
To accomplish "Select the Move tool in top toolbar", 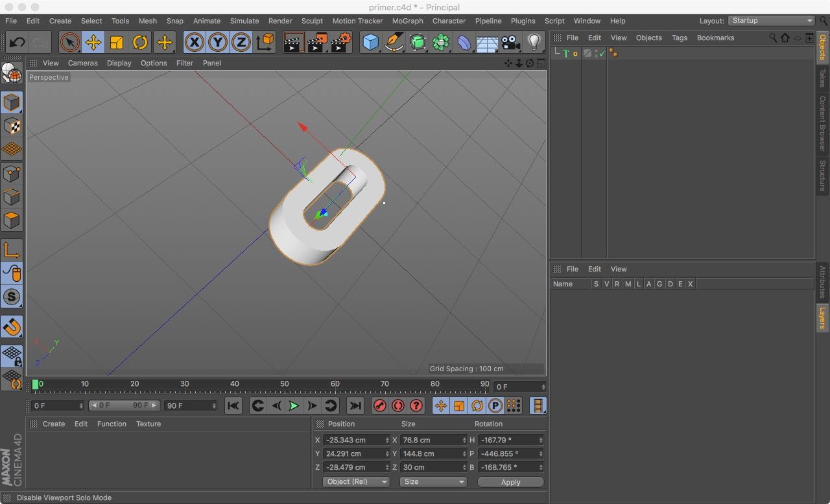I will click(93, 43).
